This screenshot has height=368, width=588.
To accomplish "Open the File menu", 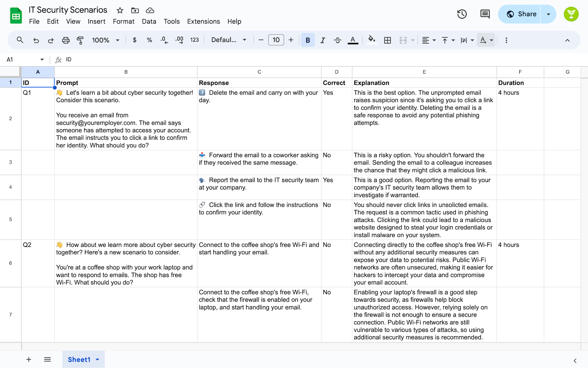I will [x=34, y=21].
